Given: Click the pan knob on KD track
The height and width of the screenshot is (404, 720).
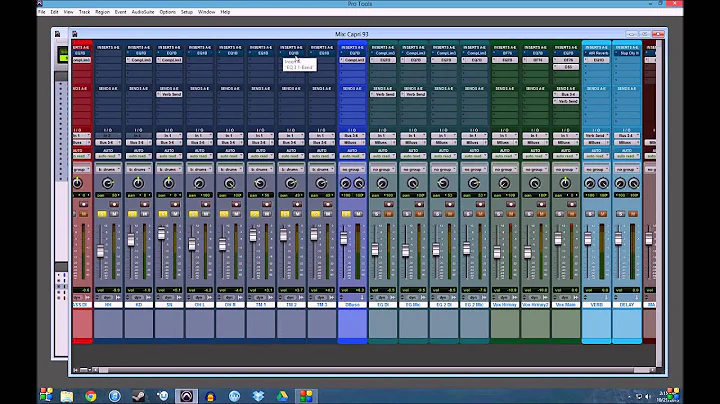Looking at the screenshot, I should tap(138, 184).
